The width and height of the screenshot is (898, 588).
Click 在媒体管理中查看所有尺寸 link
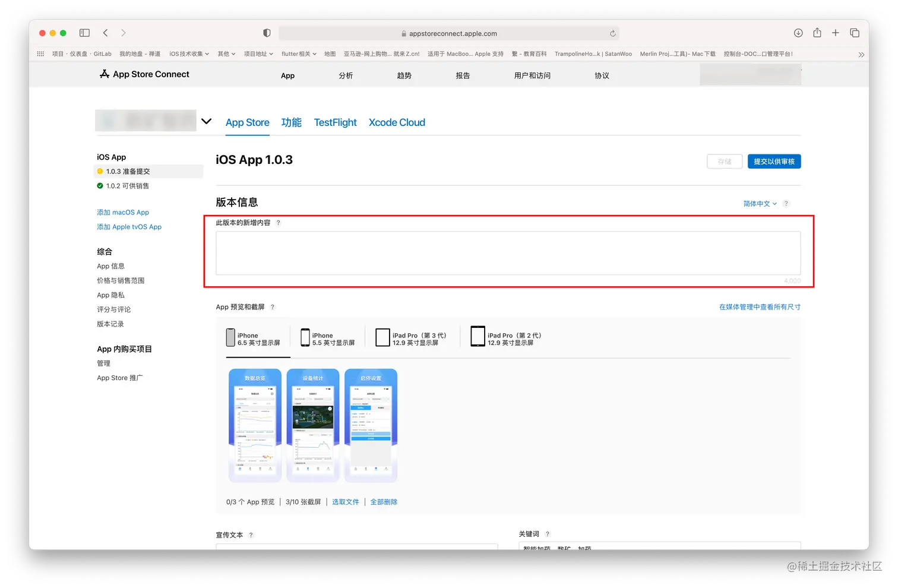[x=760, y=307]
